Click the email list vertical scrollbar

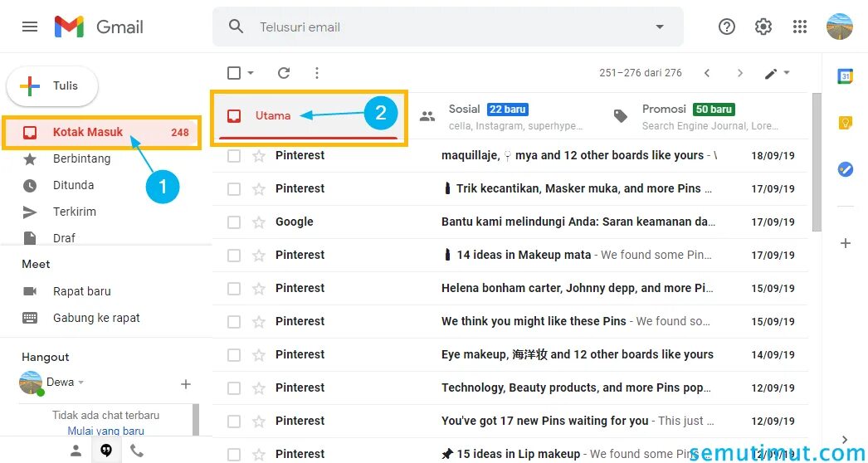[x=816, y=163]
